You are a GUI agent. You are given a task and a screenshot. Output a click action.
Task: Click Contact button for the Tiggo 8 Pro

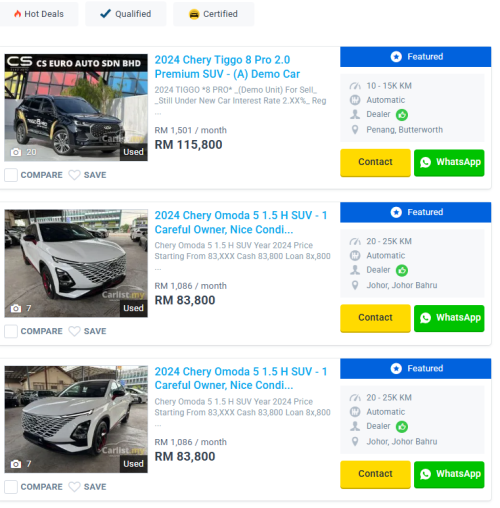pyautogui.click(x=375, y=162)
